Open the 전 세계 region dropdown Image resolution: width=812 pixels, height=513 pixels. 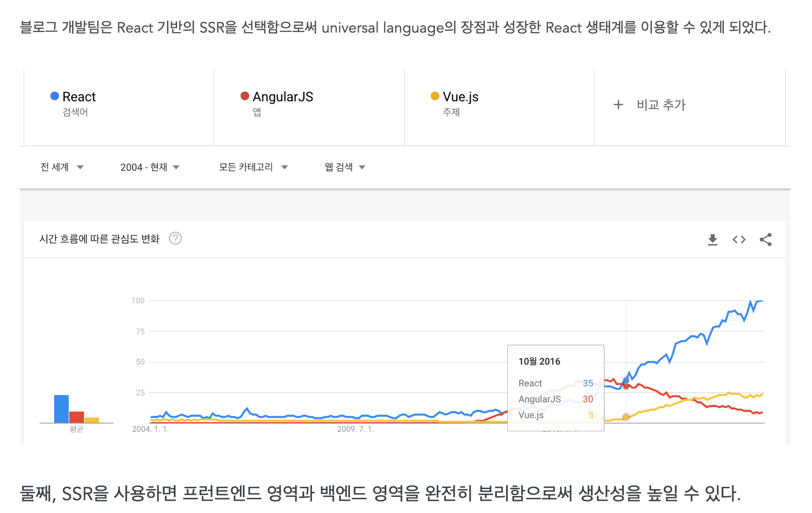tap(62, 167)
